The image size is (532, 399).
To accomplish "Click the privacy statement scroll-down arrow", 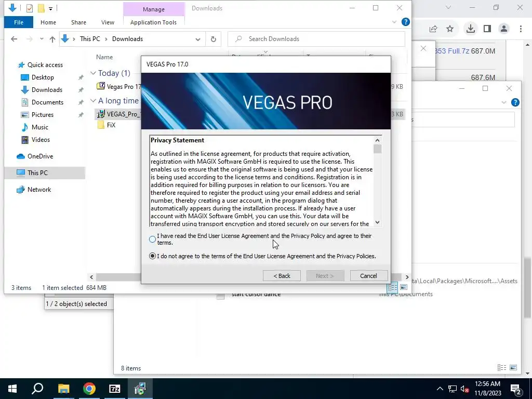I will point(377,222).
